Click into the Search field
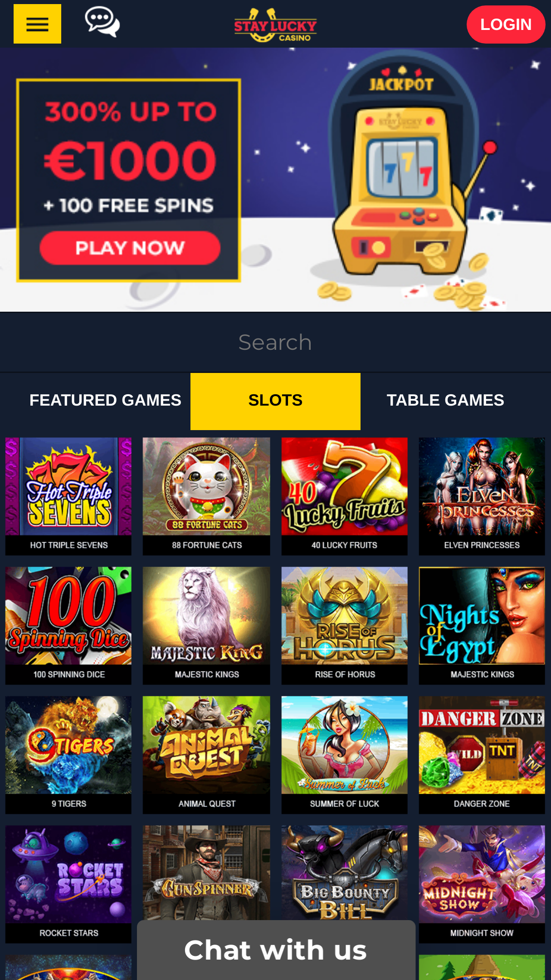Screen dimensions: 551x980 click(275, 342)
